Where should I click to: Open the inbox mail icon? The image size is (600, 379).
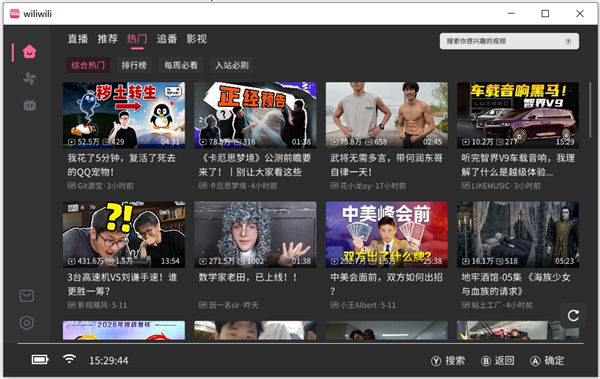(27, 296)
